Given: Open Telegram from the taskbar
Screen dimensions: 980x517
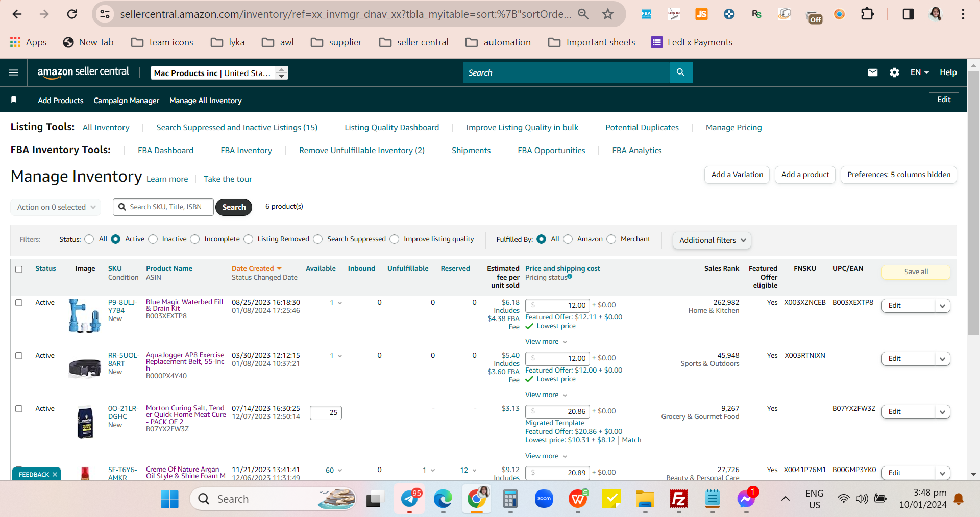Looking at the screenshot, I should click(x=409, y=499).
